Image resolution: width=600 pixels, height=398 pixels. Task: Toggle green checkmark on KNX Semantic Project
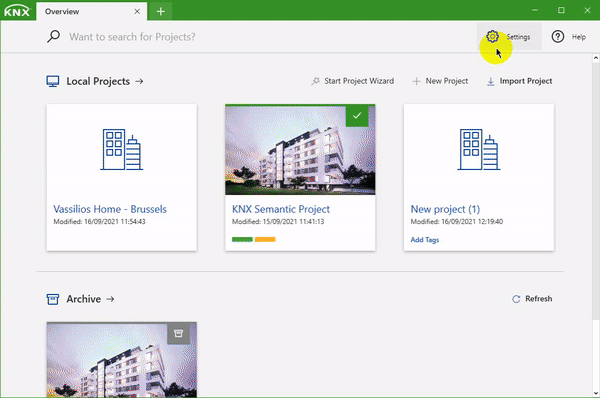357,115
